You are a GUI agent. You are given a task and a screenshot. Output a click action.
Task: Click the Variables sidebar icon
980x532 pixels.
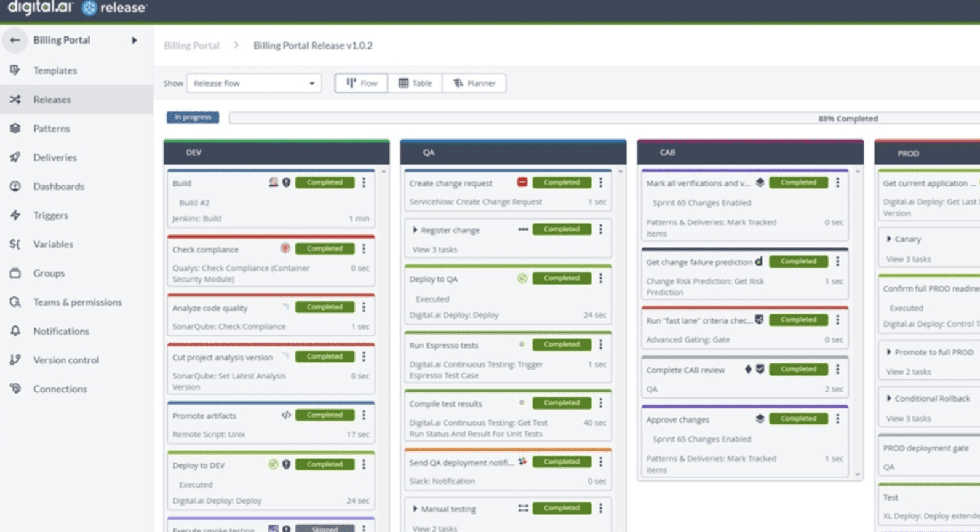(15, 244)
